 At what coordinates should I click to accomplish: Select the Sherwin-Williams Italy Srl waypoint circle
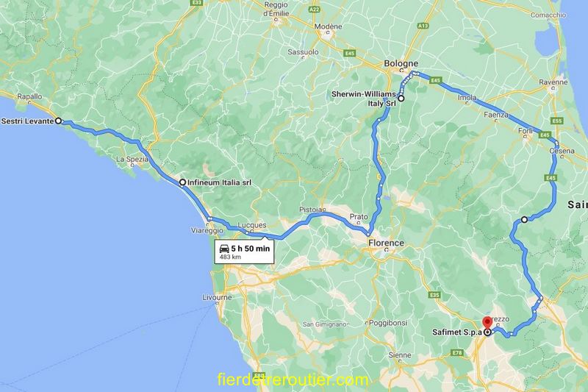[x=401, y=99]
